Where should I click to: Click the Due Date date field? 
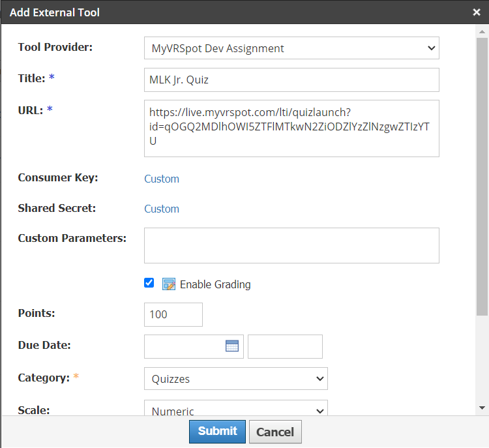pos(185,346)
